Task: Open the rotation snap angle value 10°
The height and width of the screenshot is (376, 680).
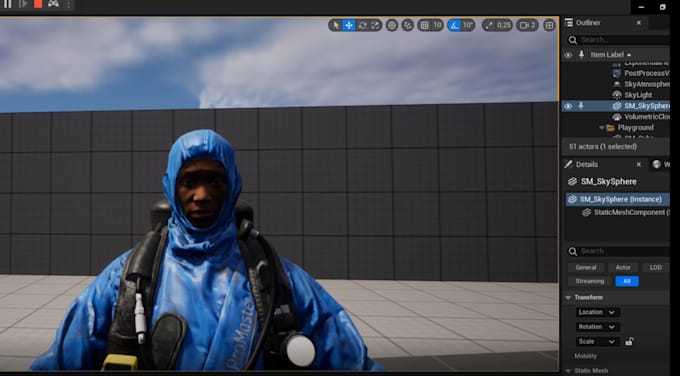Action: point(468,25)
